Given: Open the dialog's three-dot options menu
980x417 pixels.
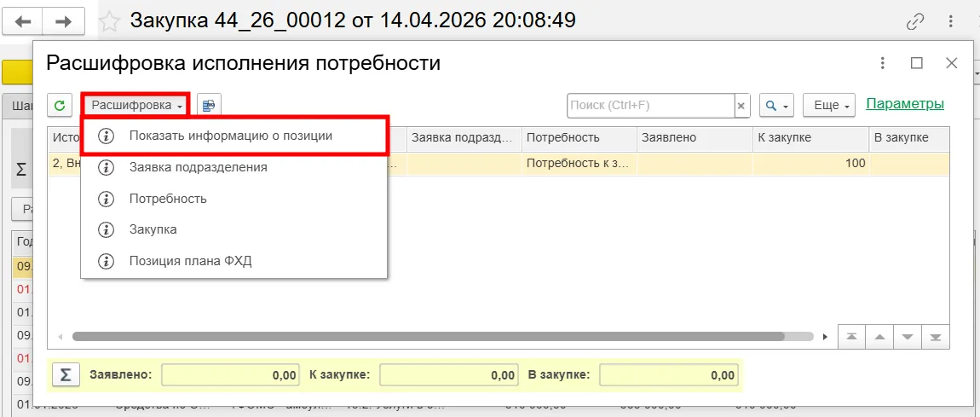Looking at the screenshot, I should [x=882, y=62].
